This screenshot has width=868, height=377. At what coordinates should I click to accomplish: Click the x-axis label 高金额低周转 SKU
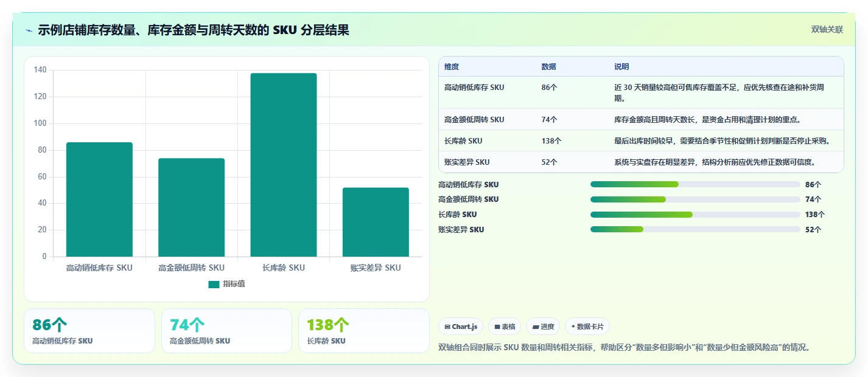pyautogui.click(x=191, y=268)
